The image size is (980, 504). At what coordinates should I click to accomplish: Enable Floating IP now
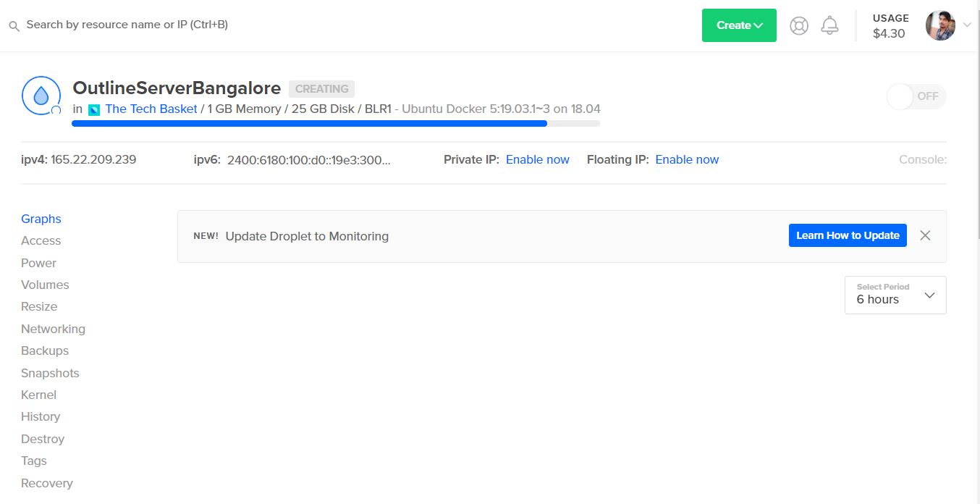coord(687,159)
